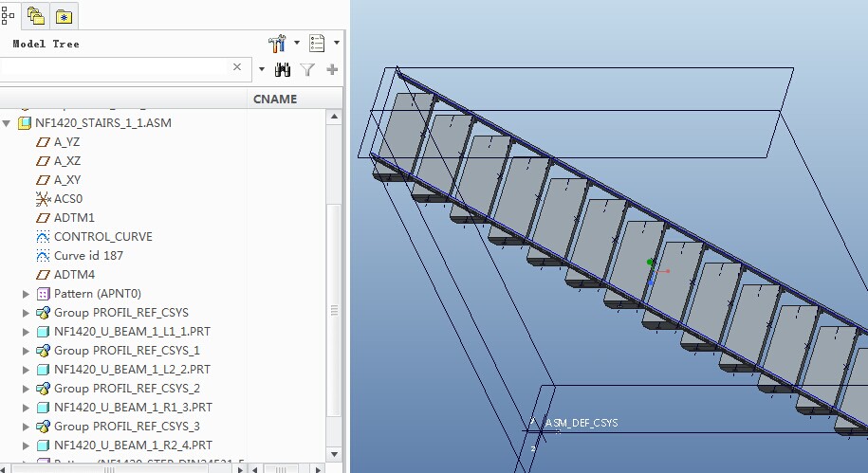Switch to the Model Tree tab

(x=8, y=15)
